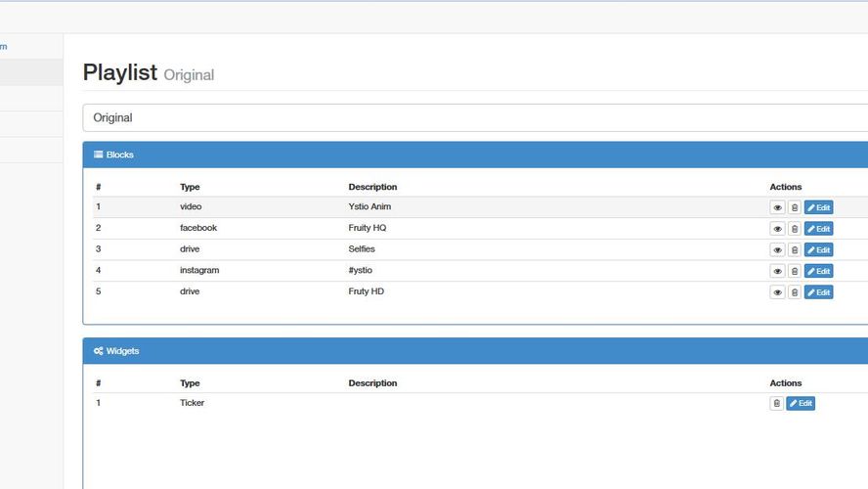Edit the Selfies drive block
This screenshot has width=868, height=489.
click(819, 249)
